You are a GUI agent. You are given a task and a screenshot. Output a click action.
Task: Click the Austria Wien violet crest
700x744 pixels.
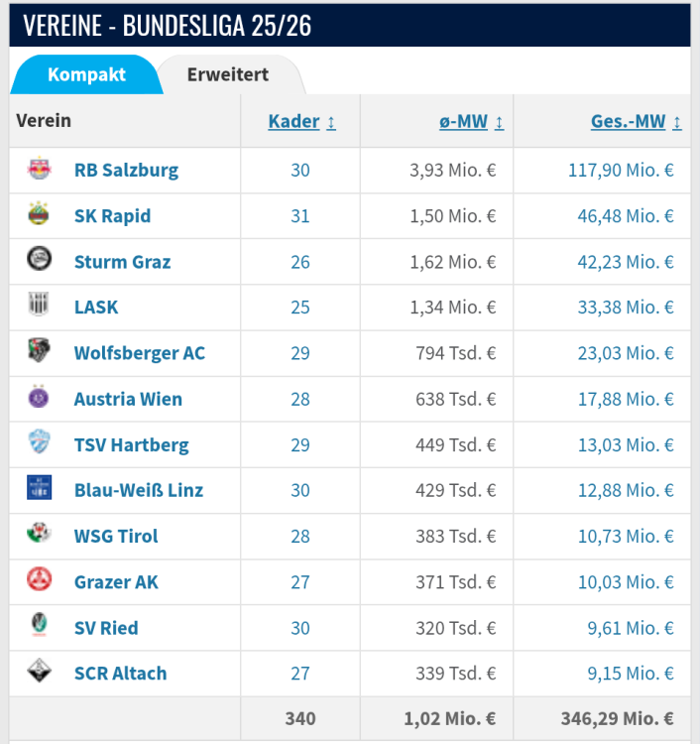point(39,398)
